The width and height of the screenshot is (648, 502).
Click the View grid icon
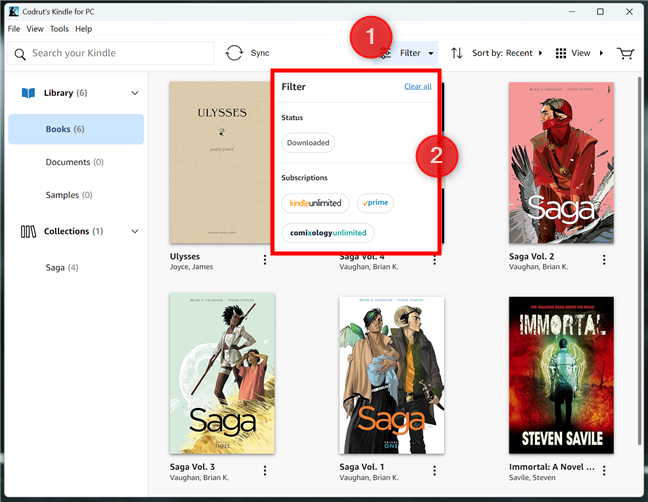(561, 53)
